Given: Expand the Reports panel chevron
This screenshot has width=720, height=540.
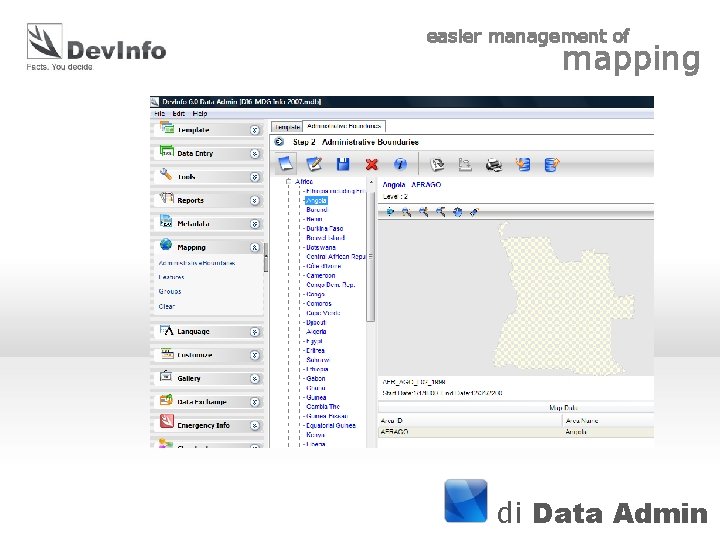Looking at the screenshot, I should (255, 201).
